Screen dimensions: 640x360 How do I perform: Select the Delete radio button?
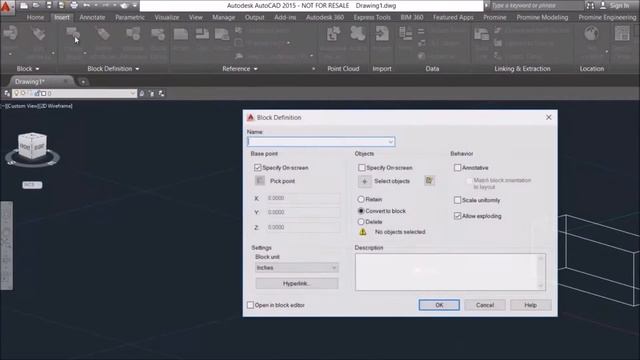(361, 222)
